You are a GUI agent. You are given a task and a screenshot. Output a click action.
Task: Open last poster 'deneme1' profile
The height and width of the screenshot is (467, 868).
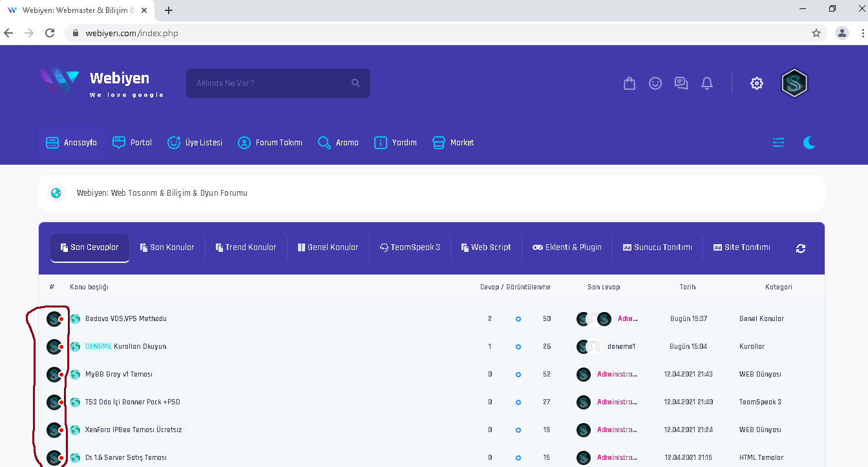621,347
